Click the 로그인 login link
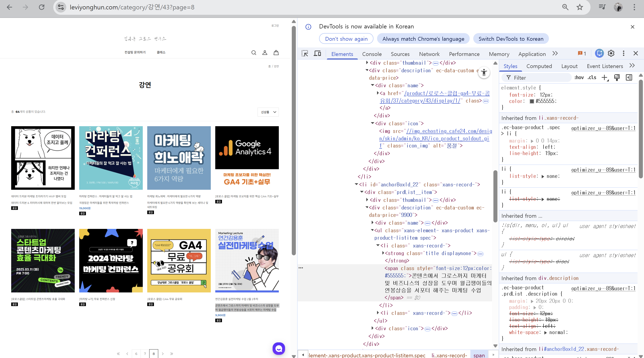The height and width of the screenshot is (358, 644). click(275, 26)
